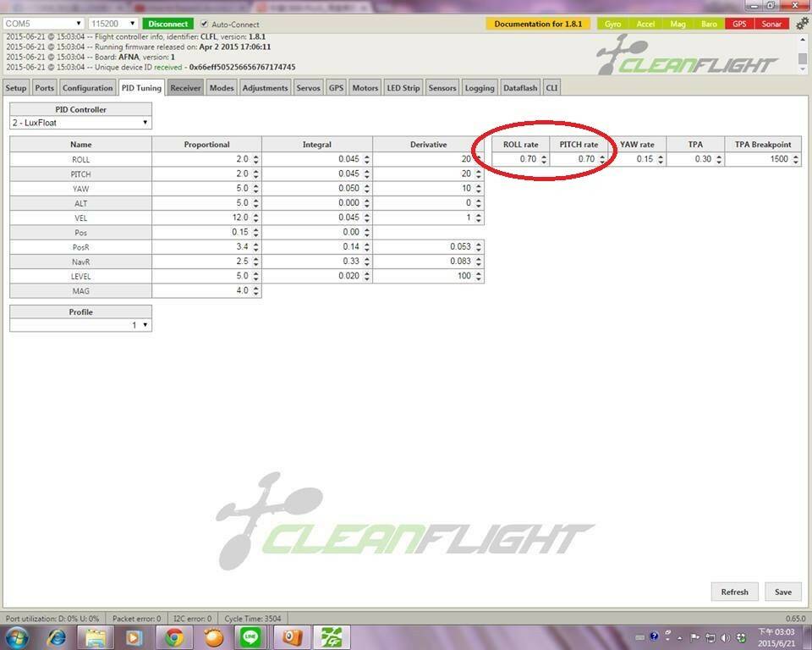Open the Windows Start menu

(x=17, y=637)
